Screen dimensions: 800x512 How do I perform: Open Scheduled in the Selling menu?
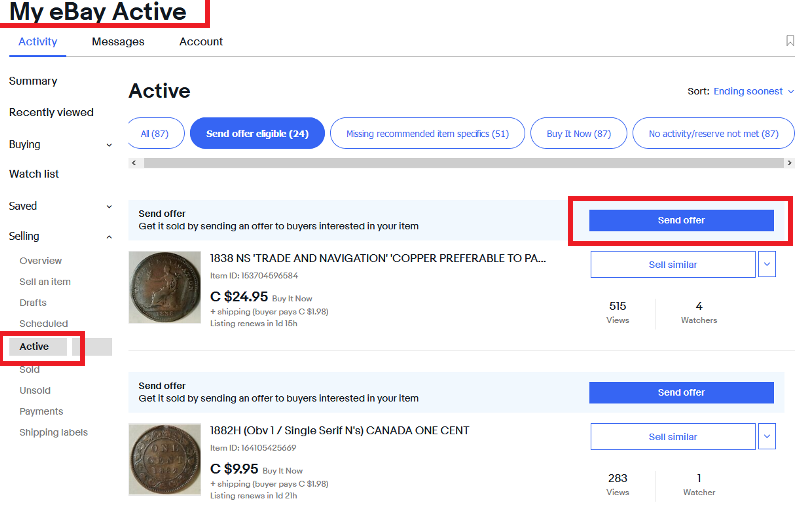click(43, 323)
